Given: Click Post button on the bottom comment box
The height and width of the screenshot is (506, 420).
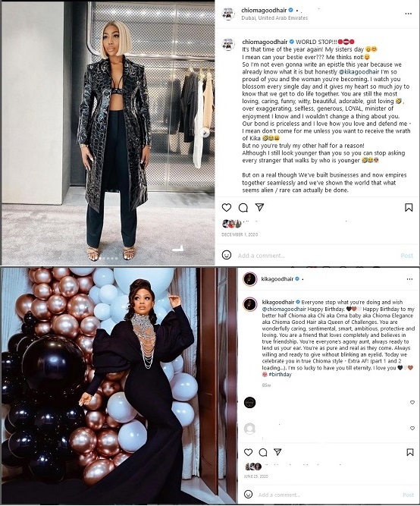Looking at the screenshot, I should click(408, 495).
